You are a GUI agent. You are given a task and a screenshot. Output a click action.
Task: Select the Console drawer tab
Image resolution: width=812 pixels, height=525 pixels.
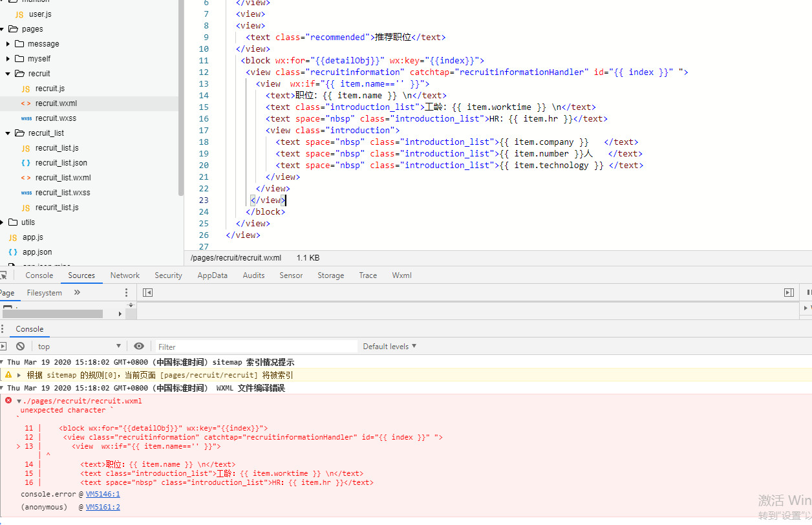click(x=30, y=329)
